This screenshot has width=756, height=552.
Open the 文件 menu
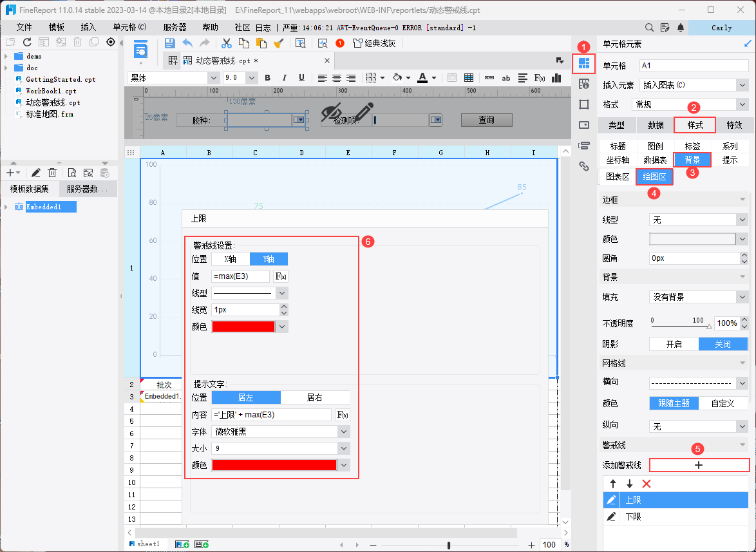pos(24,28)
